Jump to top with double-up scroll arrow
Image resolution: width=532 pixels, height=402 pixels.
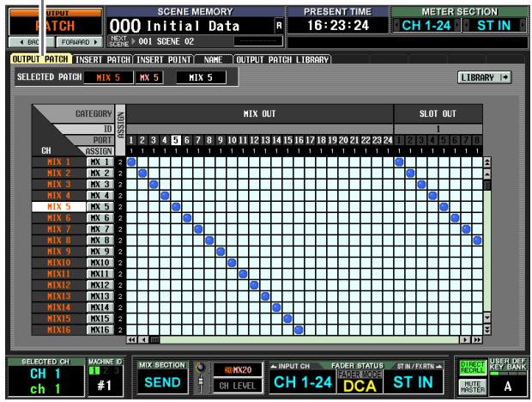tap(487, 162)
